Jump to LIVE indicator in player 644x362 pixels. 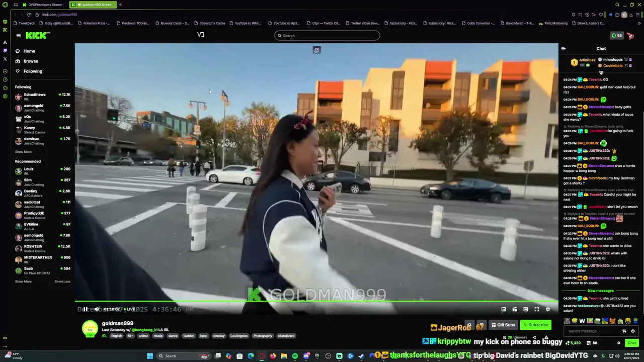point(130,309)
